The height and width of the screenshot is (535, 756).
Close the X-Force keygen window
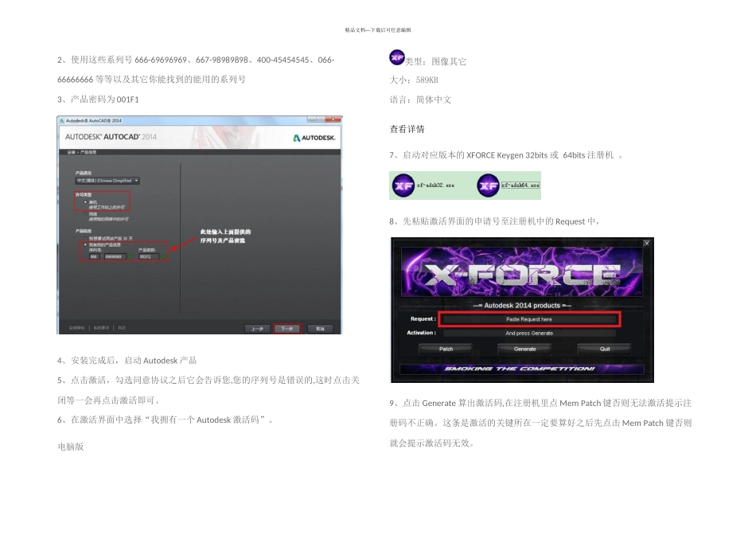click(x=647, y=243)
